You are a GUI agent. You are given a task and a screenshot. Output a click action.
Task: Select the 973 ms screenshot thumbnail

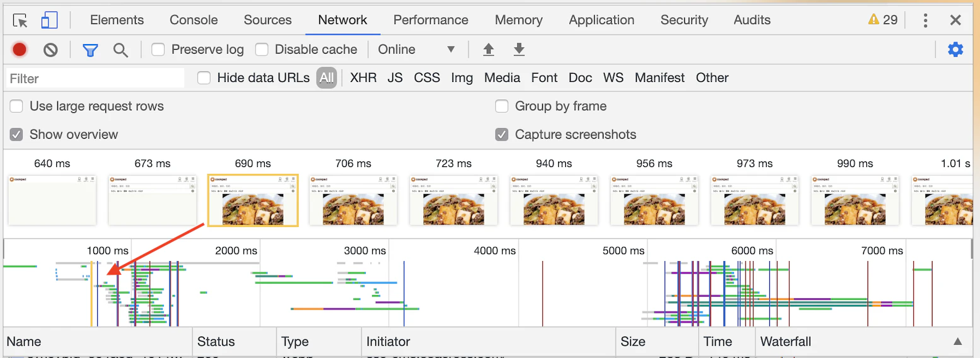754,200
